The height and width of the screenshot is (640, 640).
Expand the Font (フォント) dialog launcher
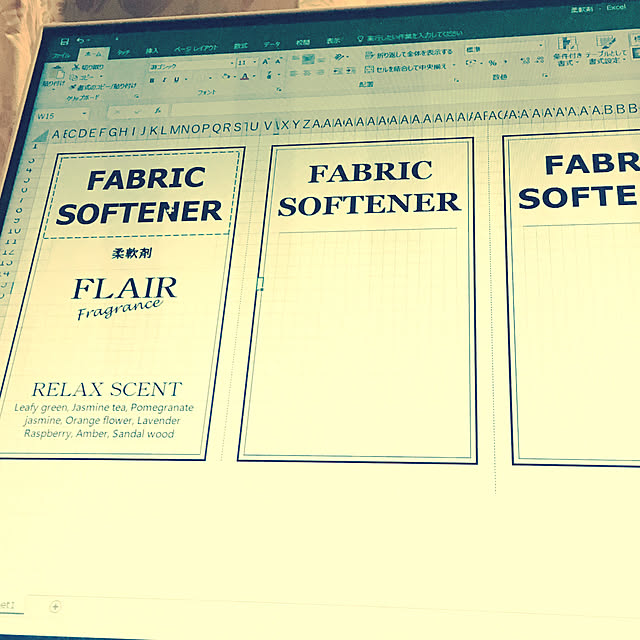click(x=279, y=89)
